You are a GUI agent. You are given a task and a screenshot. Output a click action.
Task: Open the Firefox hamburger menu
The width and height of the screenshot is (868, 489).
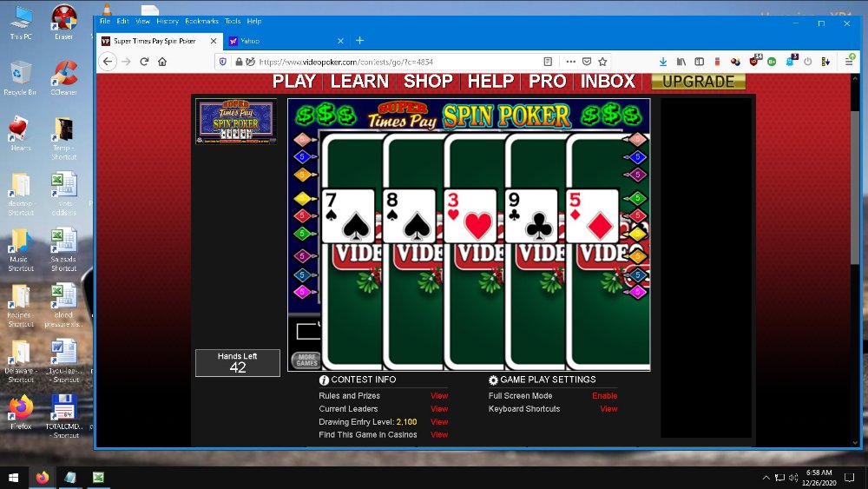pyautogui.click(x=849, y=62)
